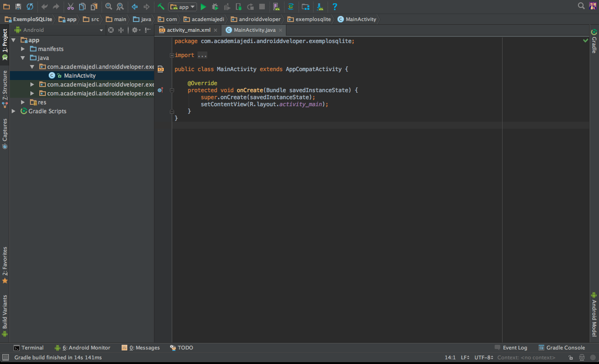Open Help with the question mark icon
The height and width of the screenshot is (364, 599).
tap(335, 7)
